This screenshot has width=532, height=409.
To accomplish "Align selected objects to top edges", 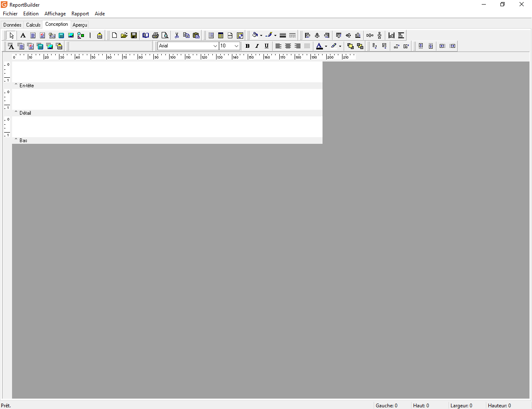I will (x=339, y=35).
